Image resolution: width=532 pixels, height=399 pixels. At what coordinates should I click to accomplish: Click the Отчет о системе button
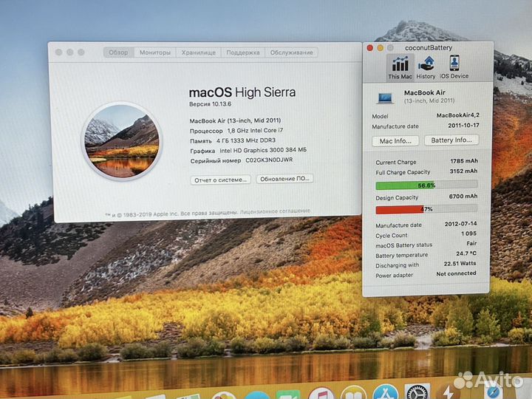pos(220,180)
